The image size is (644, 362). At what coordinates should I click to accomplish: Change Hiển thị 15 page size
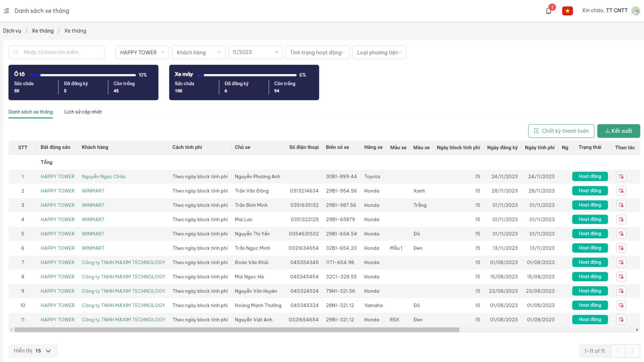tap(33, 351)
